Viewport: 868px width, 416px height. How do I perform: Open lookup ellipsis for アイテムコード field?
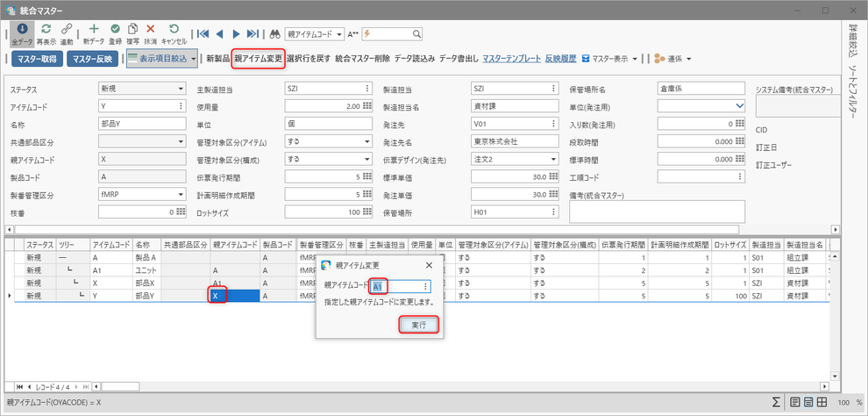coord(181,106)
